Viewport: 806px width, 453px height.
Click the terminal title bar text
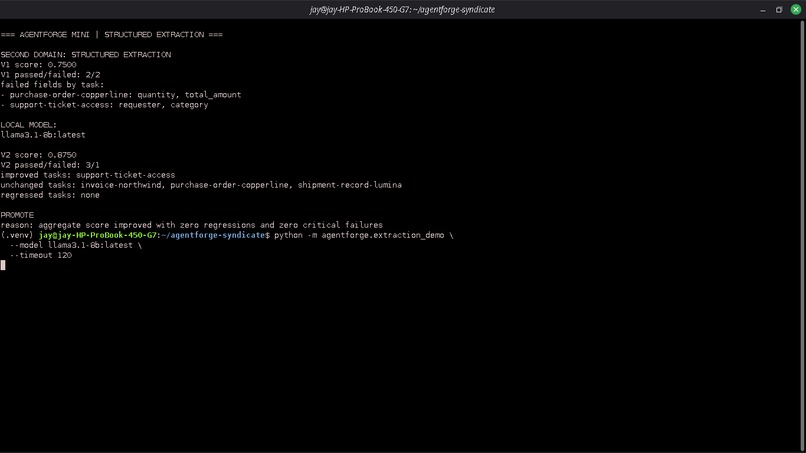(402, 9)
